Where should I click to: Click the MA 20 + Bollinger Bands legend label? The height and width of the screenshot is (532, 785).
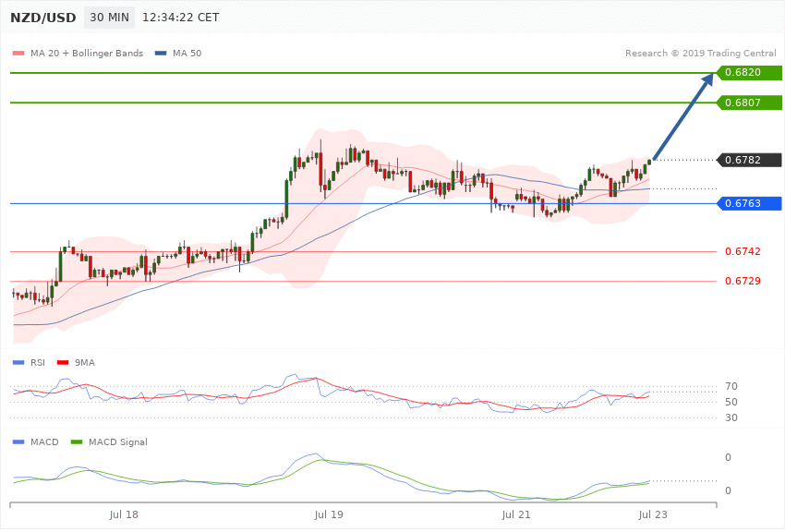click(87, 53)
